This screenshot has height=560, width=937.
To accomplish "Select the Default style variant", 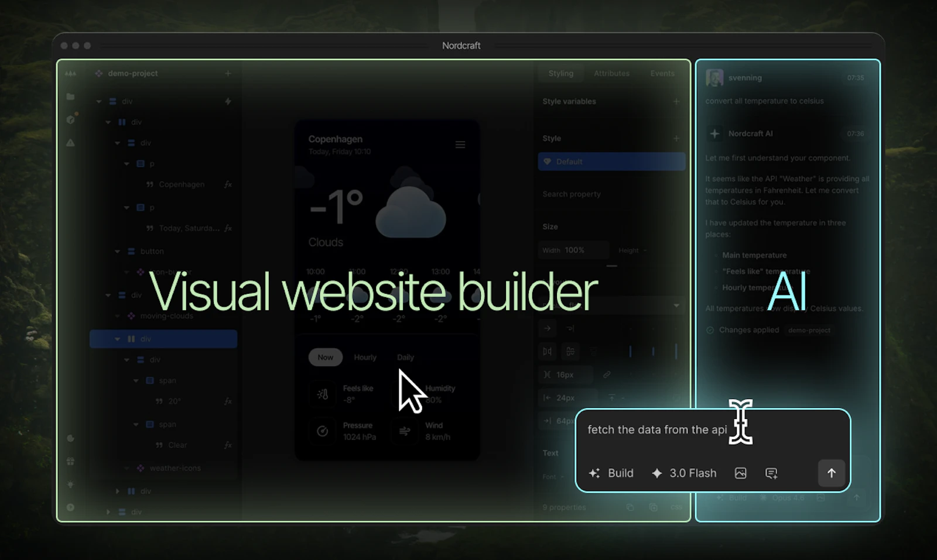I will point(611,162).
